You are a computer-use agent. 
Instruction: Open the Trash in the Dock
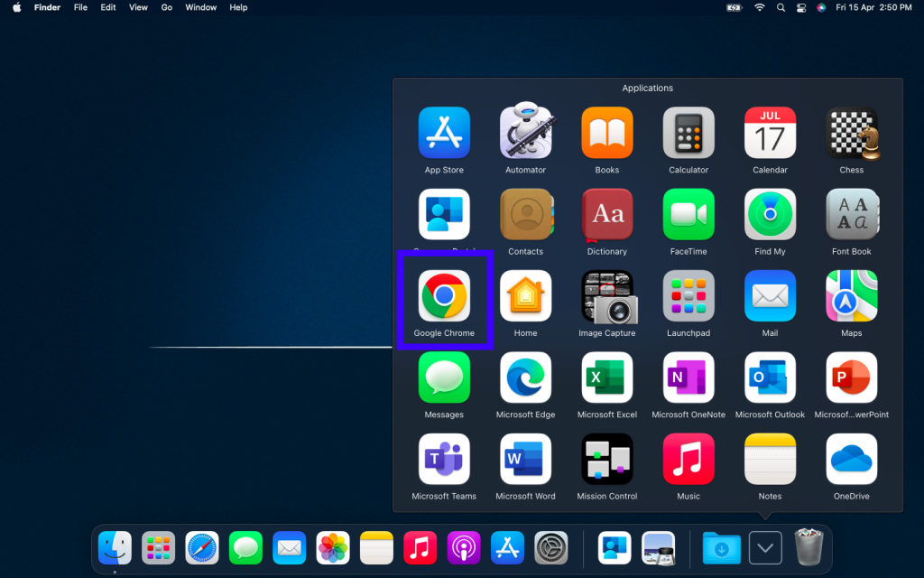point(808,547)
